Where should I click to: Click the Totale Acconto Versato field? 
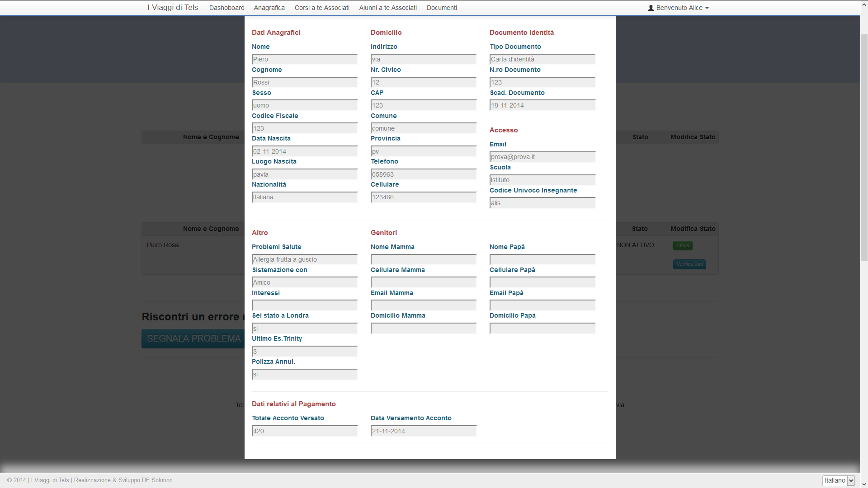(x=304, y=431)
